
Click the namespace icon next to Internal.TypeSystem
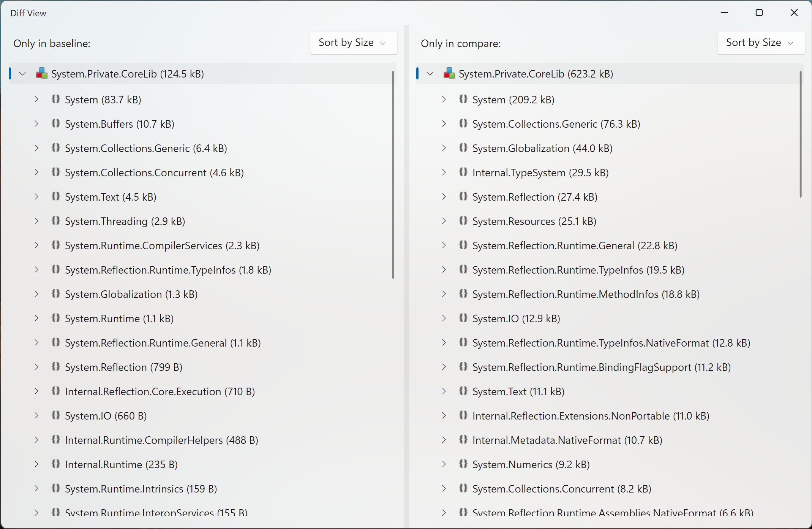tap(463, 172)
